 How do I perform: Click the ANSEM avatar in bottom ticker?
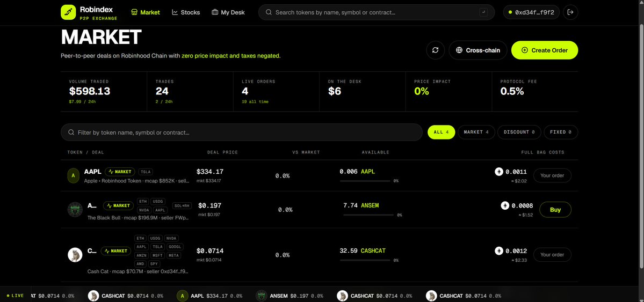tap(261, 296)
